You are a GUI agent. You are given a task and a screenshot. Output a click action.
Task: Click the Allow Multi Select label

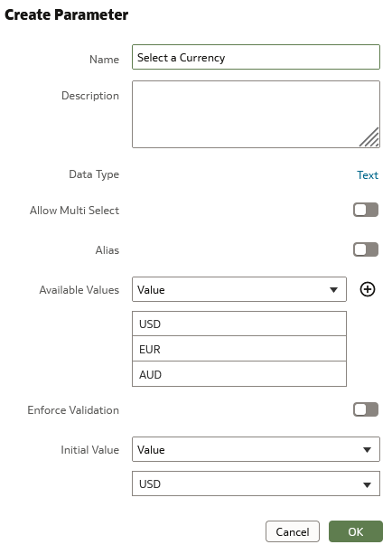click(74, 211)
